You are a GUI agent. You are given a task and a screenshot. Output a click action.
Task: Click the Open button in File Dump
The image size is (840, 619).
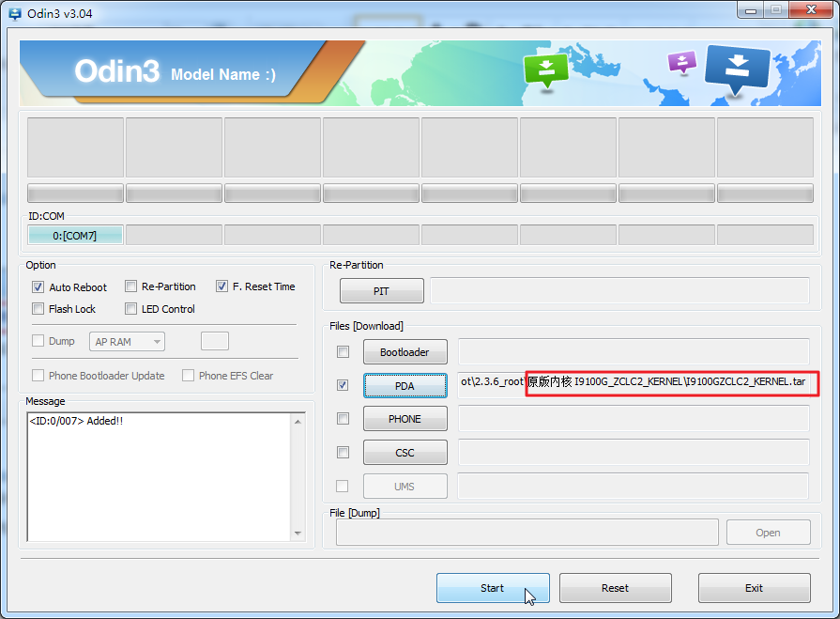click(769, 533)
